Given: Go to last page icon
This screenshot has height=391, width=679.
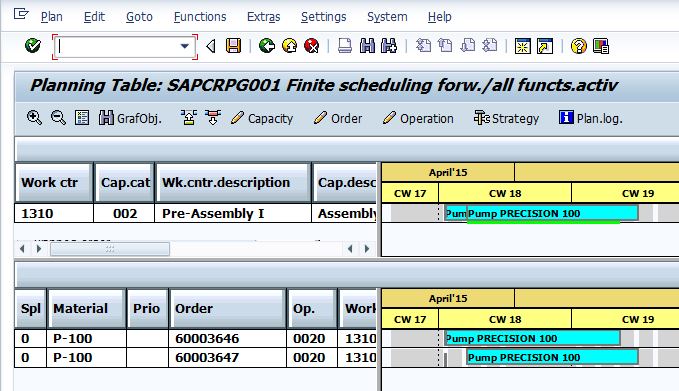Looking at the screenshot, I should (x=490, y=45).
